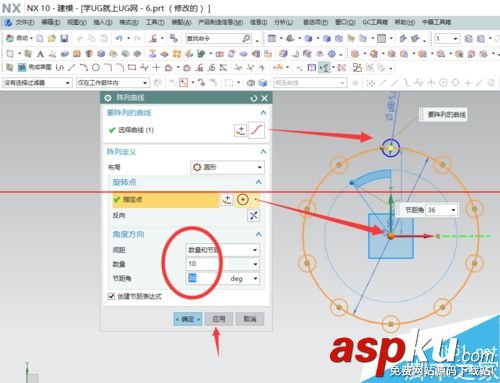
Task: Reset the Pattern Curve dialog
Action: [x=254, y=98]
